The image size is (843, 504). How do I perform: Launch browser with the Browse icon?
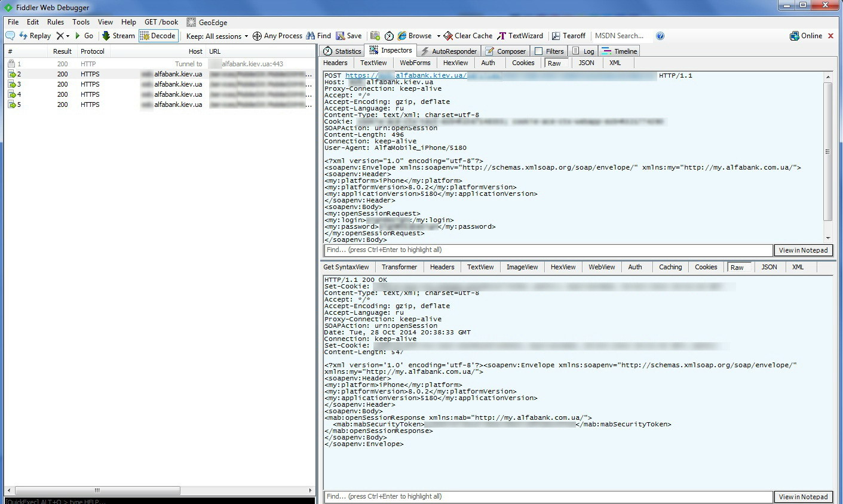[402, 36]
